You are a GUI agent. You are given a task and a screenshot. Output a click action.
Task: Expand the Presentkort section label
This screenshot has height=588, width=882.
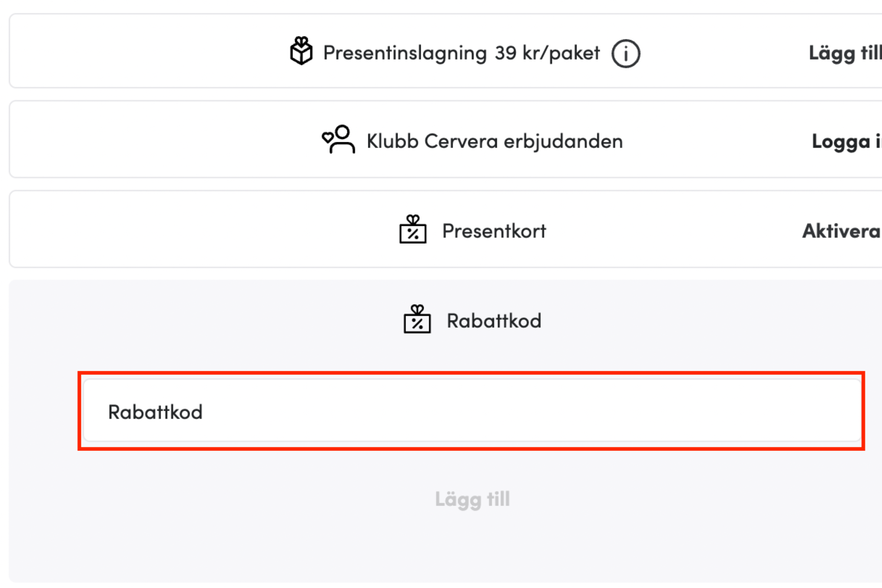tap(494, 231)
